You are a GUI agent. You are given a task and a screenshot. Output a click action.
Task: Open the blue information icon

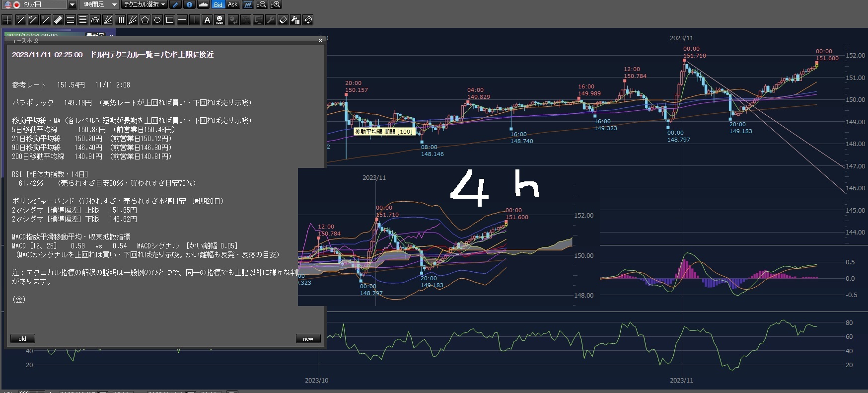189,4
